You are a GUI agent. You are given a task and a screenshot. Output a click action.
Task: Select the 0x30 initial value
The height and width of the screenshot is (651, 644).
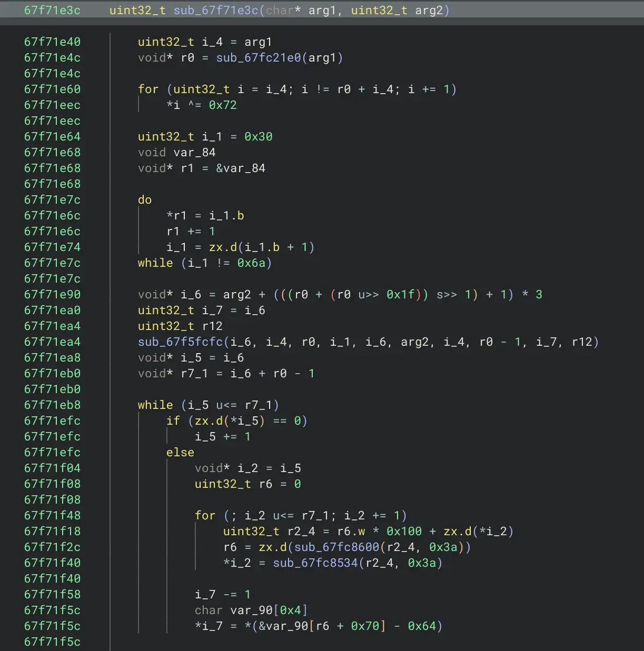coord(258,137)
